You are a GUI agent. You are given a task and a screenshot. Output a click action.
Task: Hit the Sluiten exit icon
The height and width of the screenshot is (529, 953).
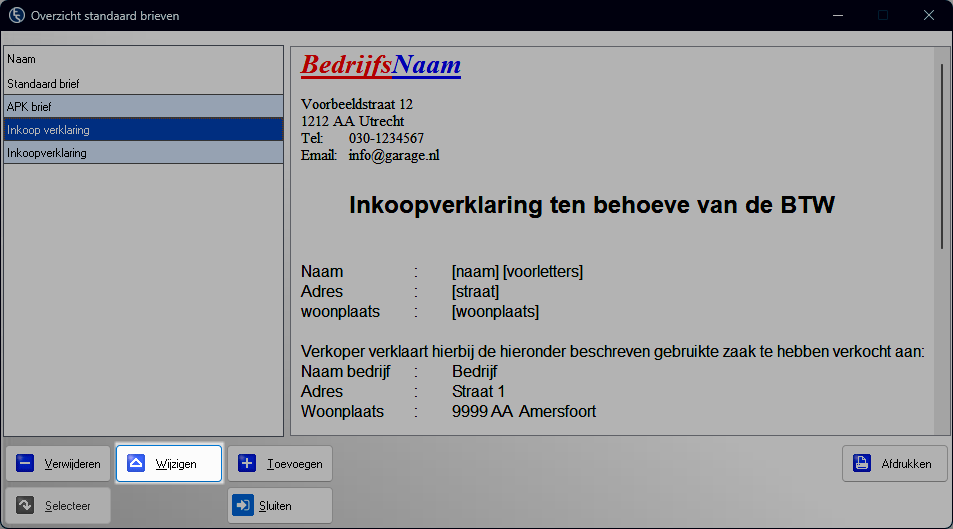pos(243,506)
